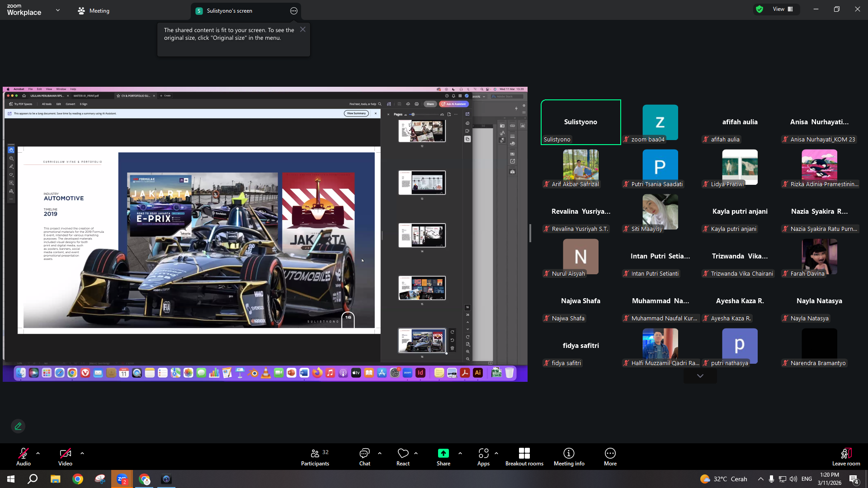This screenshot has height=488, width=868.
Task: Expand video settings arrow
Action: [82, 453]
